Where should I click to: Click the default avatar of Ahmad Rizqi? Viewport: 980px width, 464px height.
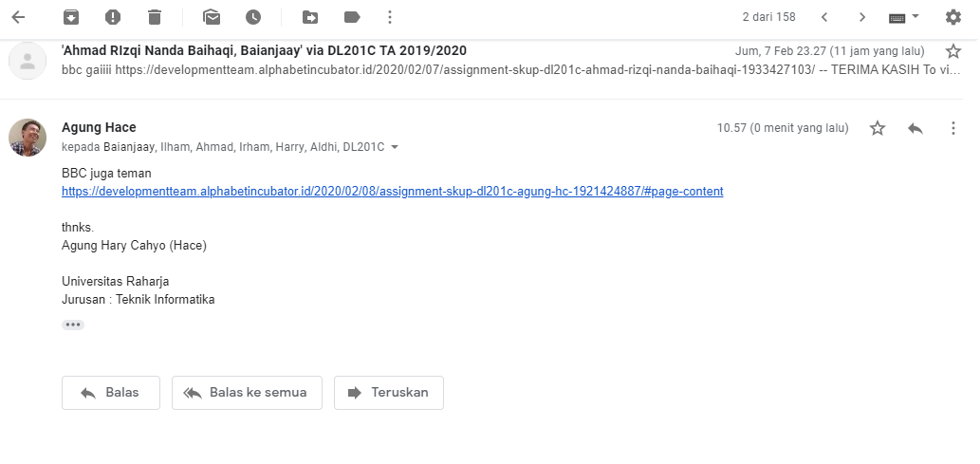pos(28,61)
